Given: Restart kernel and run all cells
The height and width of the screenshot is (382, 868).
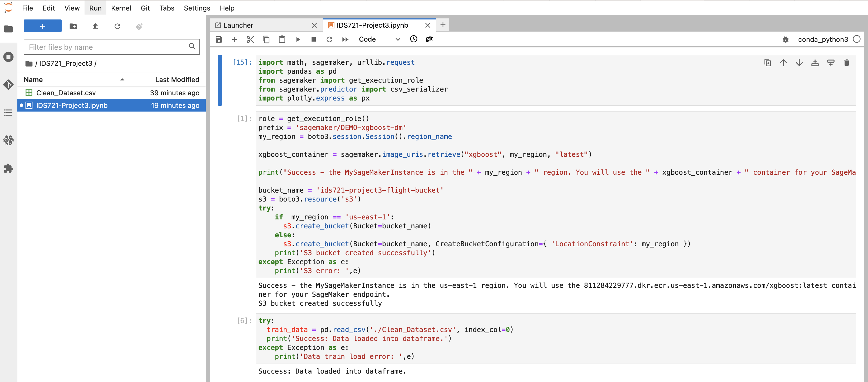Looking at the screenshot, I should [x=345, y=39].
